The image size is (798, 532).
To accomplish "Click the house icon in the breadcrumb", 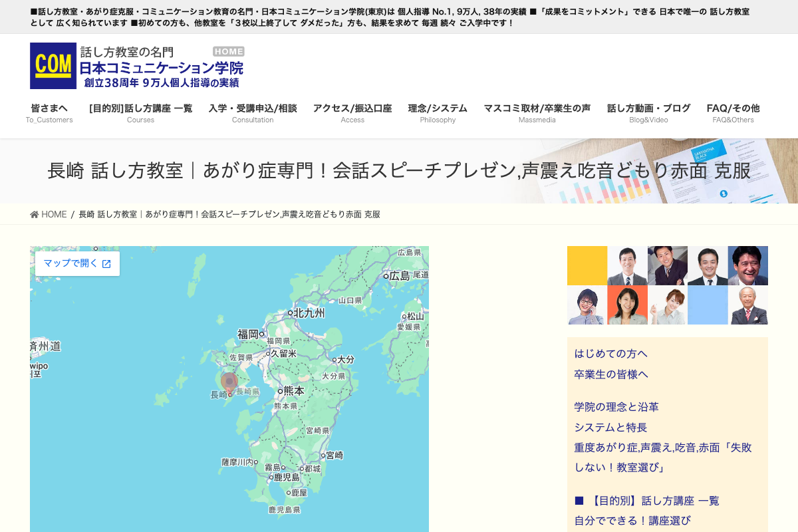I will pyautogui.click(x=35, y=214).
